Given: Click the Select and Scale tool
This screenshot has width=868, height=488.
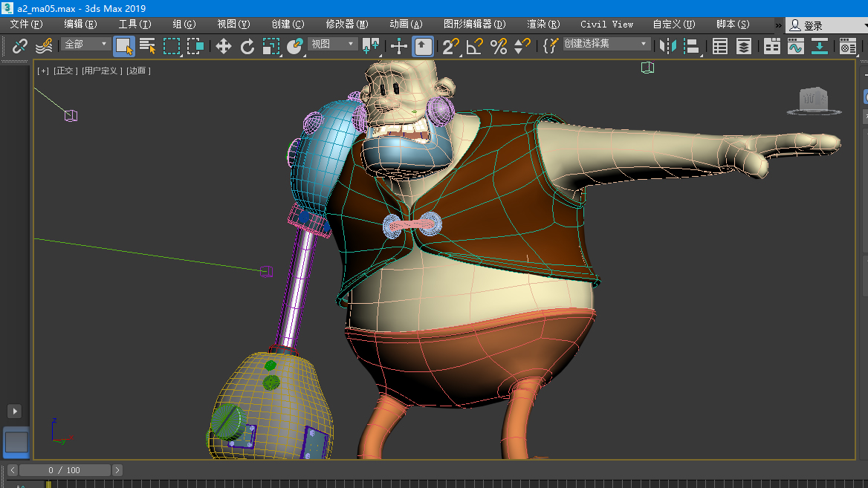Looking at the screenshot, I should 271,47.
